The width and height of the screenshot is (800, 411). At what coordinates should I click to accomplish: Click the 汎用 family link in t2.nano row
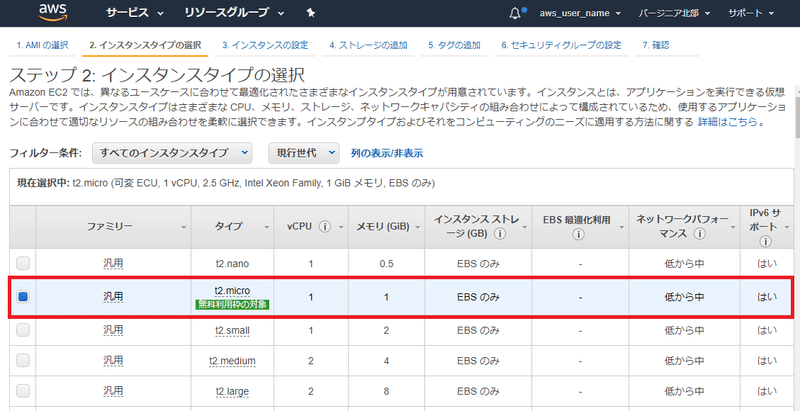tap(113, 264)
